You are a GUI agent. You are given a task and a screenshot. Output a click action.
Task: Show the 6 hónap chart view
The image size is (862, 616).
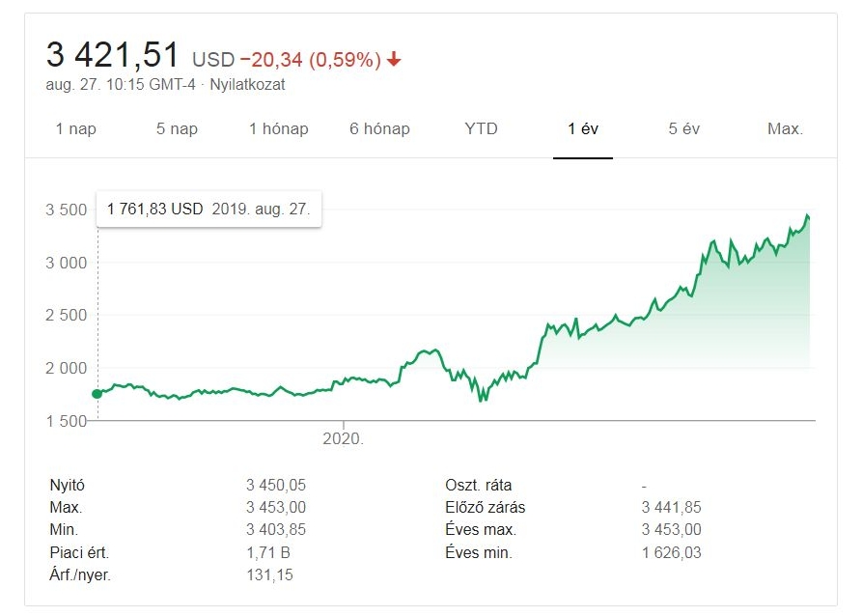[379, 128]
